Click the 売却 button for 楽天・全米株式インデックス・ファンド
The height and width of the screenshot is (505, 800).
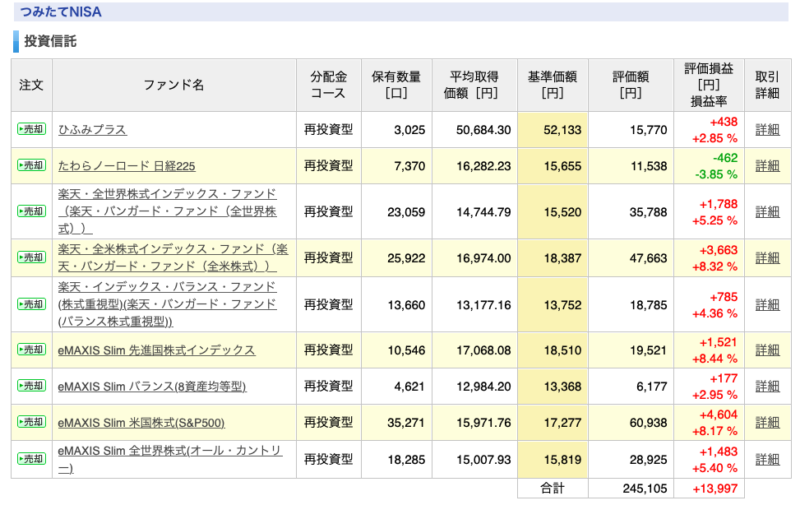tap(32, 258)
